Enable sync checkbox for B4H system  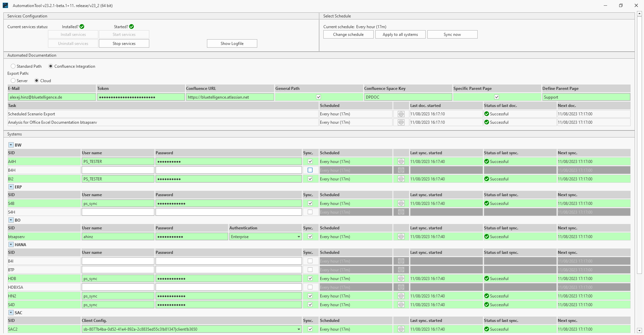[310, 170]
